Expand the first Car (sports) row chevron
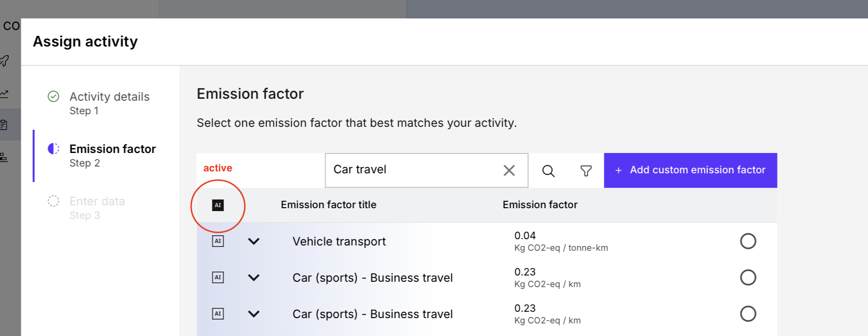 click(254, 277)
